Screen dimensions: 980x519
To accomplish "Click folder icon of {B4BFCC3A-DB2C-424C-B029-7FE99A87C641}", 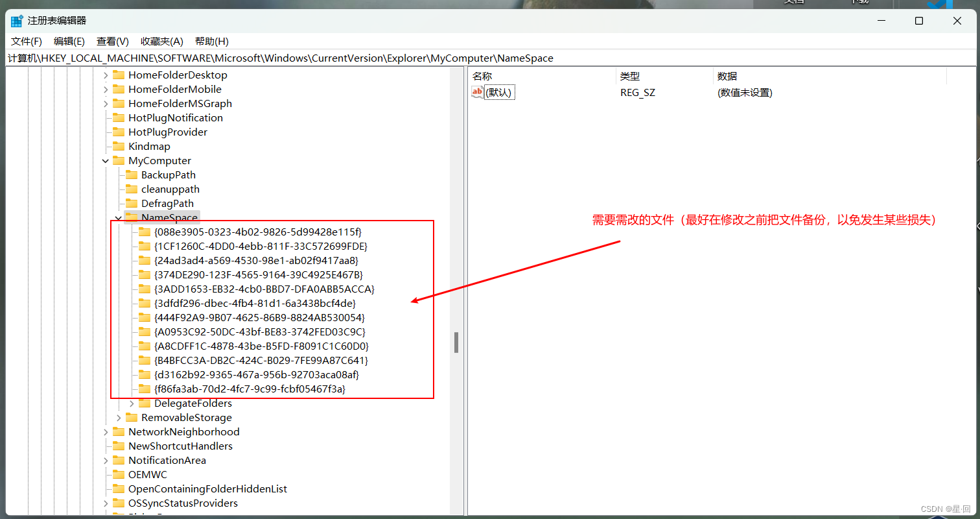I will pyautogui.click(x=145, y=360).
